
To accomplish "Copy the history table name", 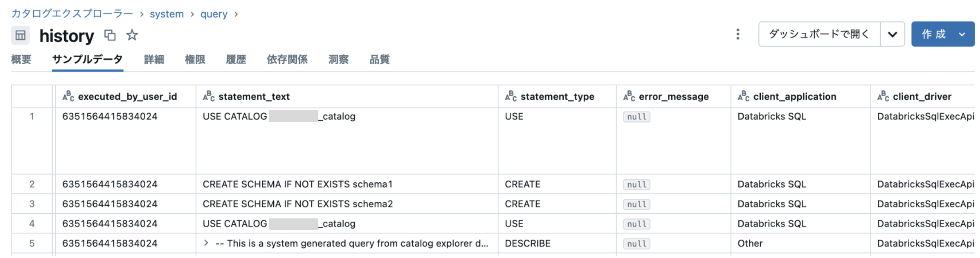I will (x=110, y=35).
